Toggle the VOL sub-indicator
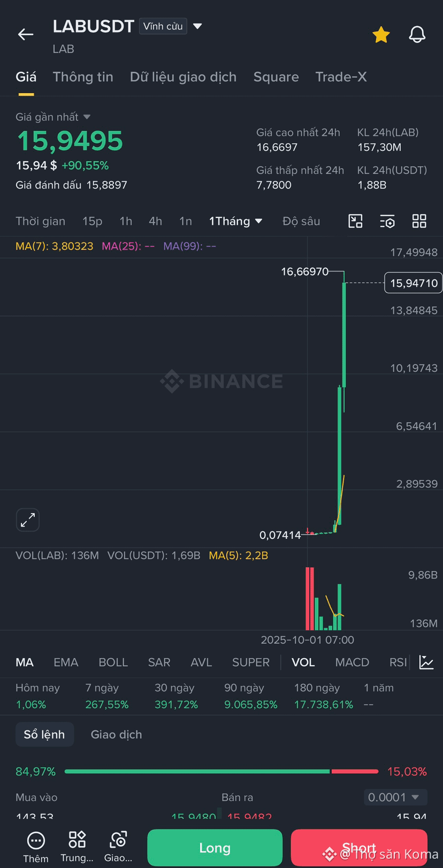Viewport: 443px width, 868px height. [303, 663]
